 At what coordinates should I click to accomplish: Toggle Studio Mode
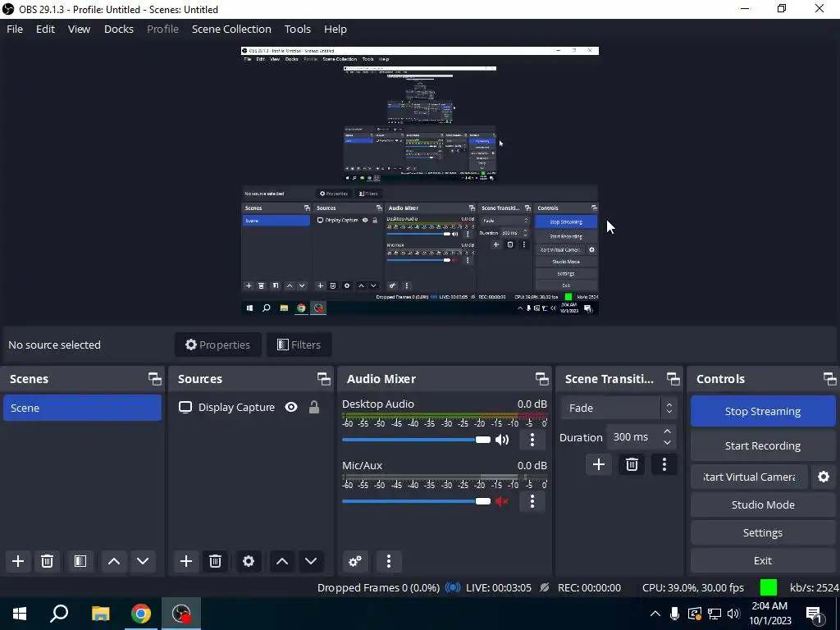click(x=763, y=504)
